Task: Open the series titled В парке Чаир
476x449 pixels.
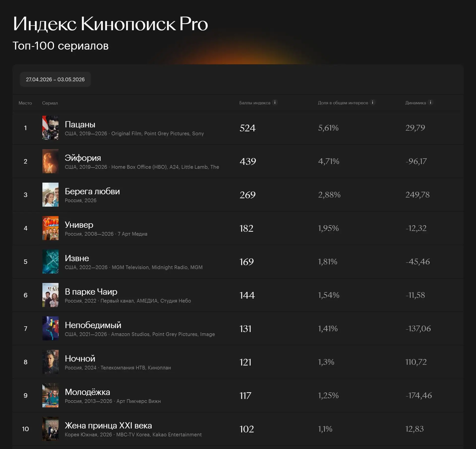Action: (x=91, y=292)
